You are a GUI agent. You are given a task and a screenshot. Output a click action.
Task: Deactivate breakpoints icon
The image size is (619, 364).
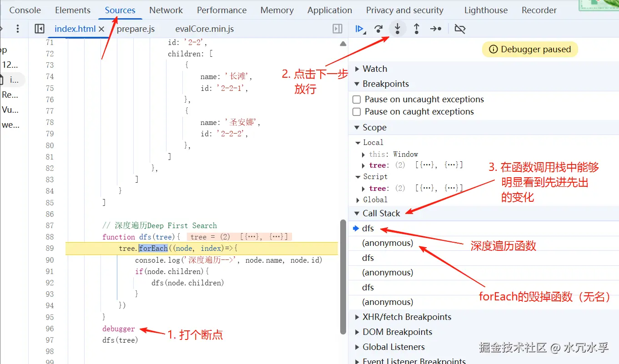(x=460, y=29)
